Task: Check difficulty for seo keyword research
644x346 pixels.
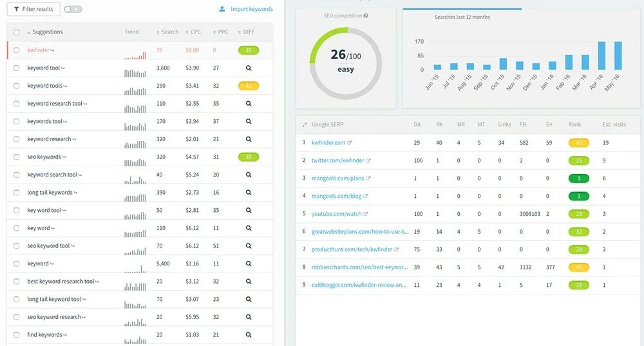Action: [249, 317]
